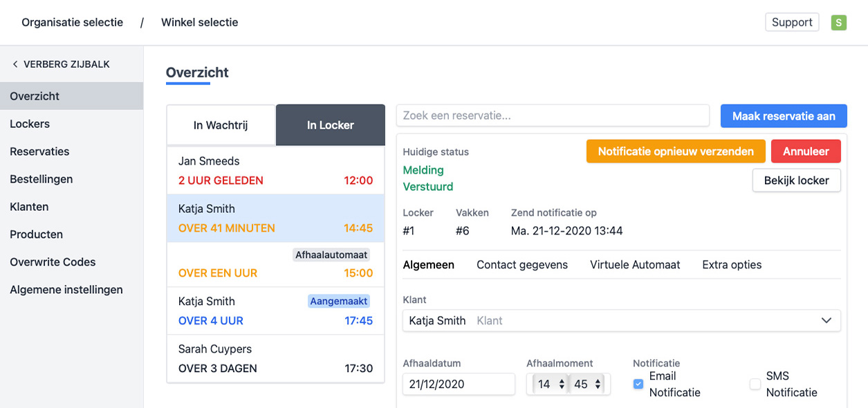
Task: Uncheck the Email Notificatie checkbox
Action: [638, 384]
